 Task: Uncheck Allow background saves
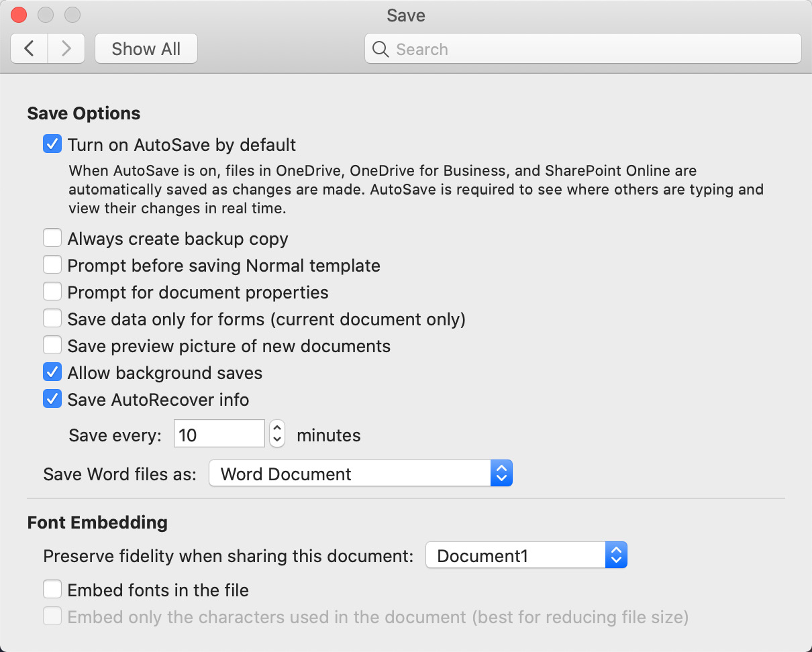click(52, 372)
